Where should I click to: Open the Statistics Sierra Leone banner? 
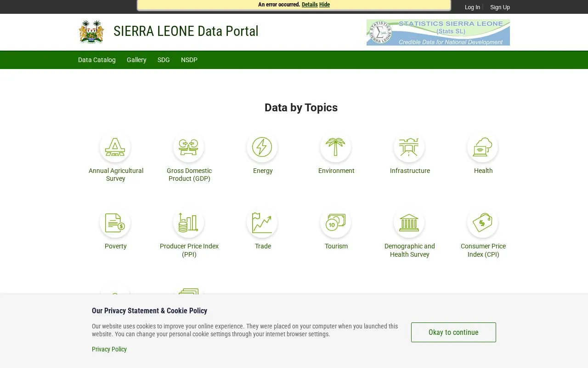(438, 32)
